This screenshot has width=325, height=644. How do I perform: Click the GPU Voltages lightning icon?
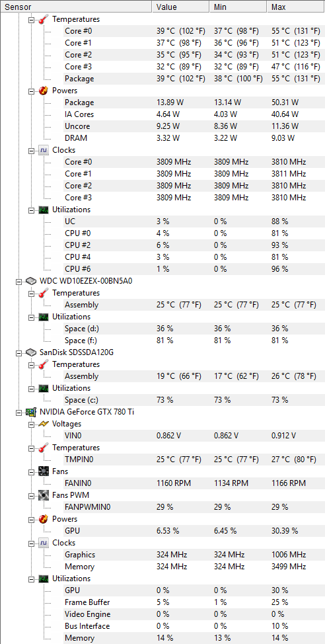point(44,423)
